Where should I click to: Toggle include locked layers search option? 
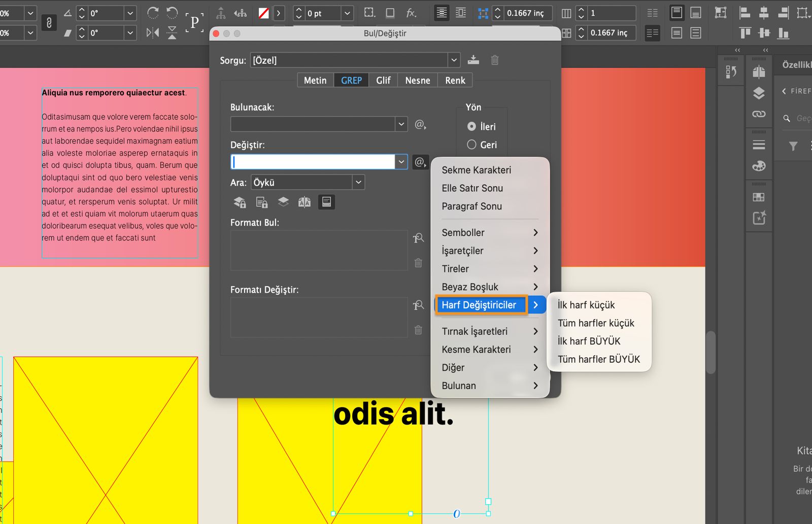coord(240,202)
